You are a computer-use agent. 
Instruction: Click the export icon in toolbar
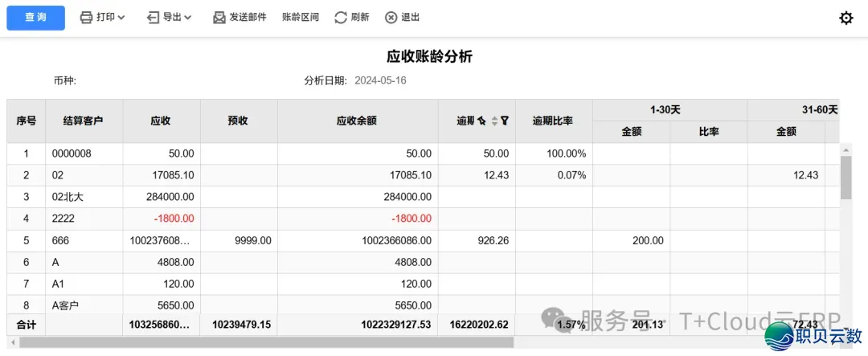[154, 18]
